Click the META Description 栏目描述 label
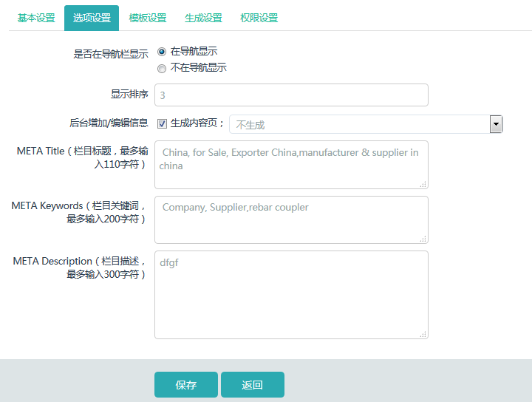Viewport: 532px width, 402px height. coord(80,268)
